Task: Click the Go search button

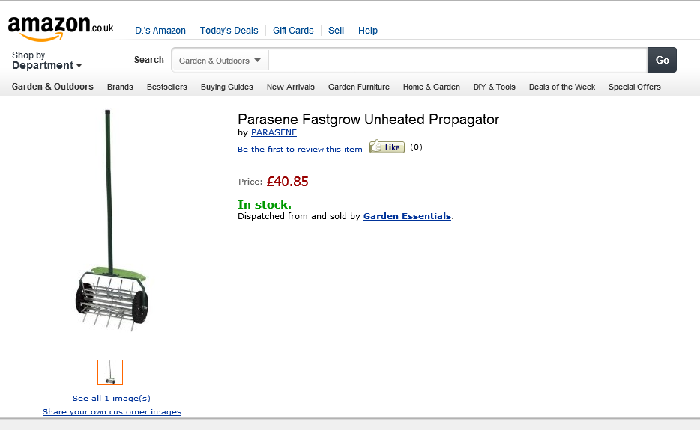Action: [662, 60]
